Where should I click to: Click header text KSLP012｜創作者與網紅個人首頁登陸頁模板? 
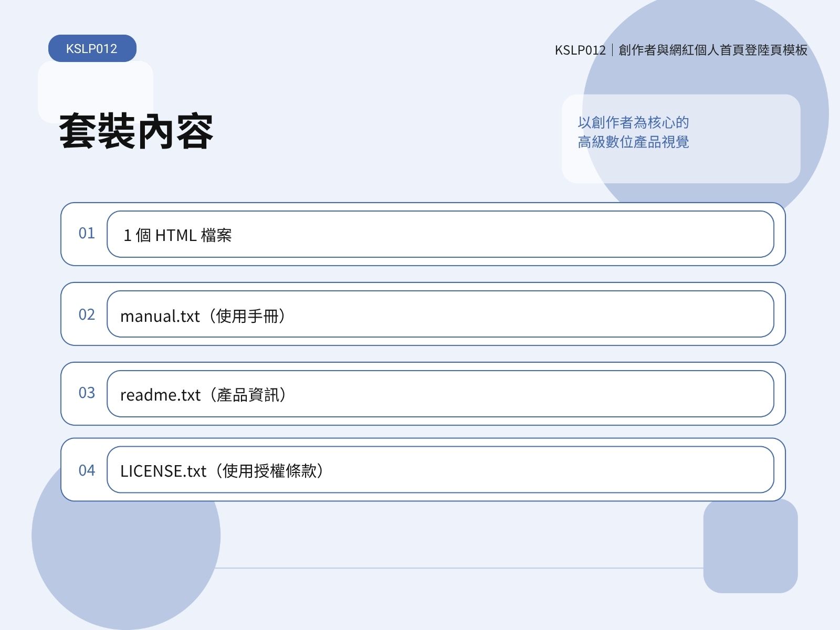[x=681, y=50]
